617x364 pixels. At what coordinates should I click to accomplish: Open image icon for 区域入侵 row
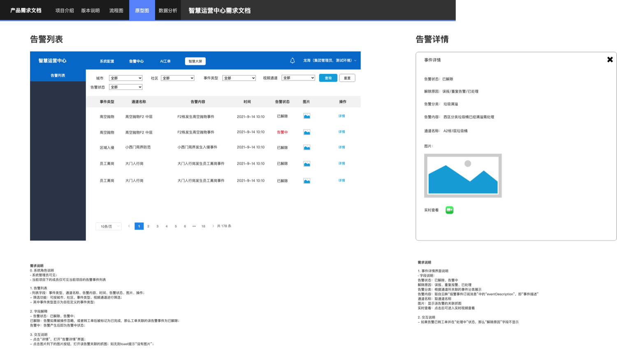click(x=307, y=147)
